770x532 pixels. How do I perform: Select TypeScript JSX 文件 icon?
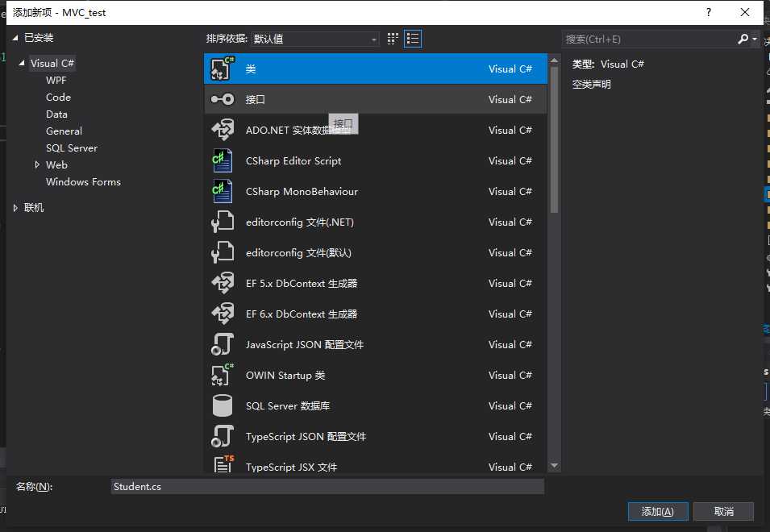pyautogui.click(x=223, y=465)
